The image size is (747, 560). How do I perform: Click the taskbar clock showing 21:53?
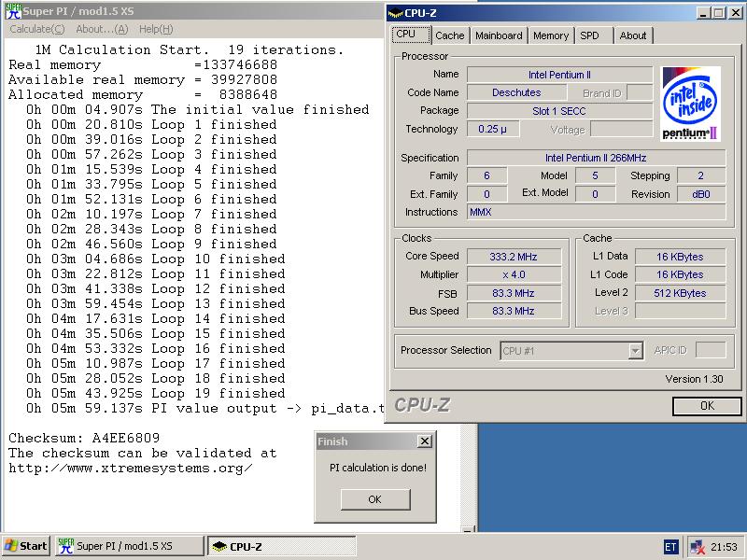tap(724, 547)
